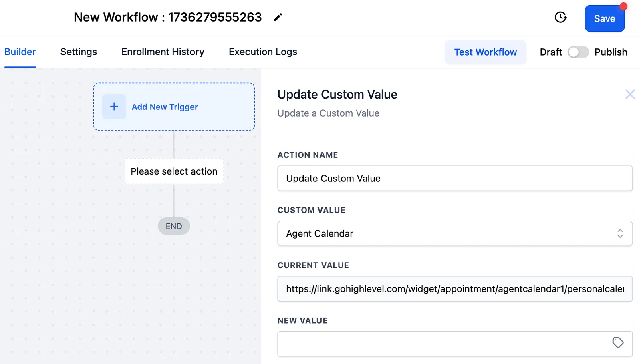Screen dimensions: 641x364
Task: Click the END node in canvas
Action: [174, 226]
